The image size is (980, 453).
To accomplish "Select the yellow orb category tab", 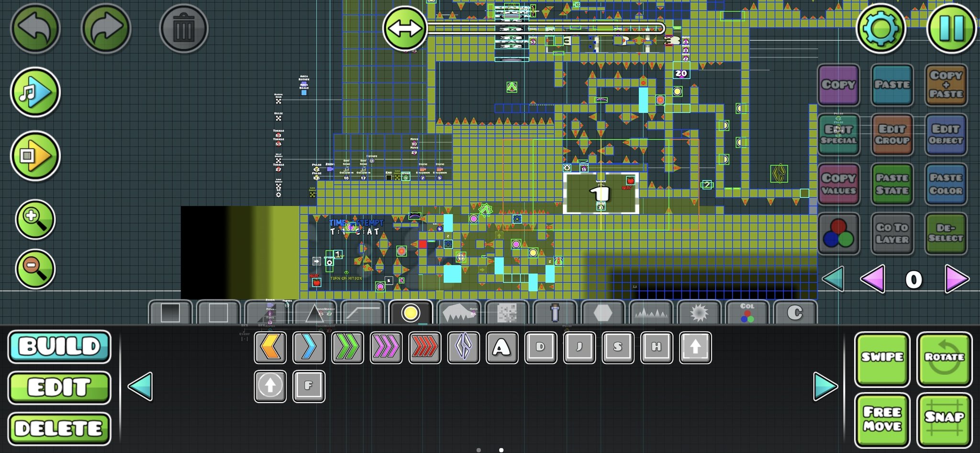I will (x=411, y=312).
